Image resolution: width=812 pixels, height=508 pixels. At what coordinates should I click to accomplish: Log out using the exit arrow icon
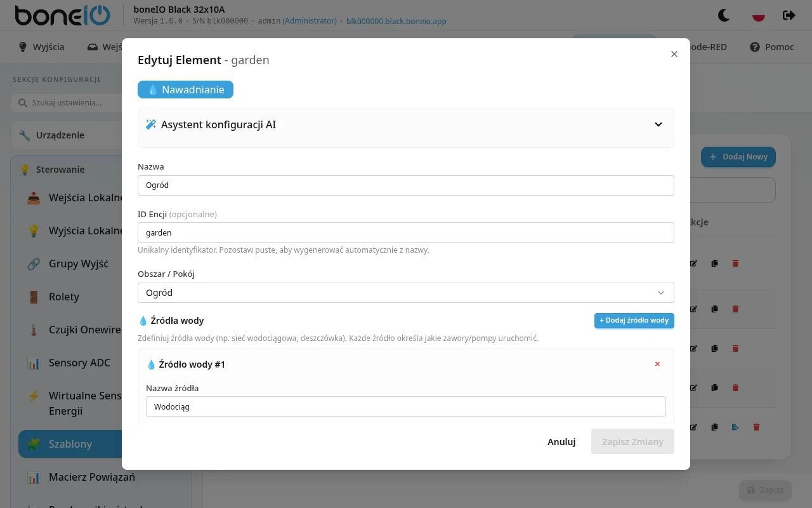tap(789, 15)
